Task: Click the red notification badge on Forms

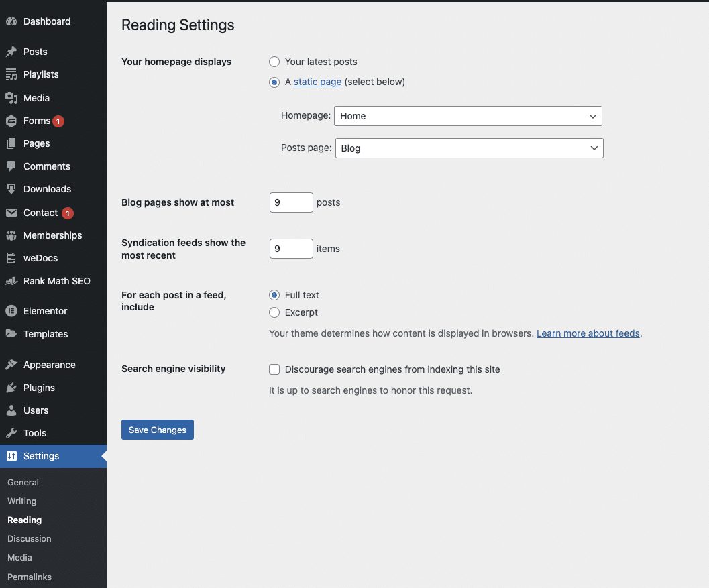Action: tap(58, 121)
